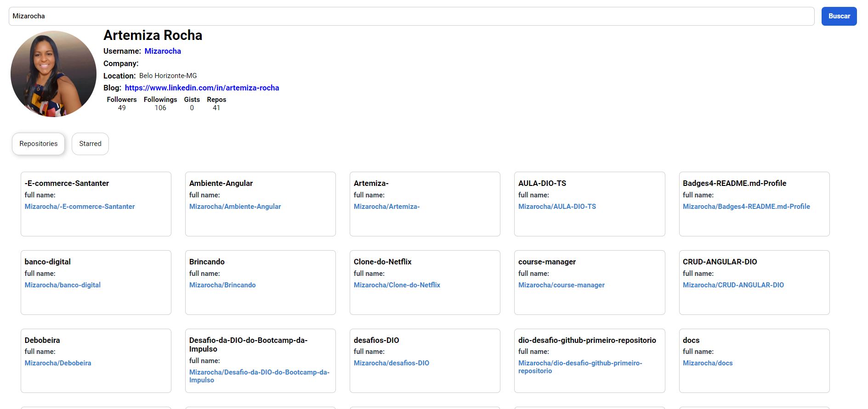Open the Mizarocha username link

click(x=163, y=51)
